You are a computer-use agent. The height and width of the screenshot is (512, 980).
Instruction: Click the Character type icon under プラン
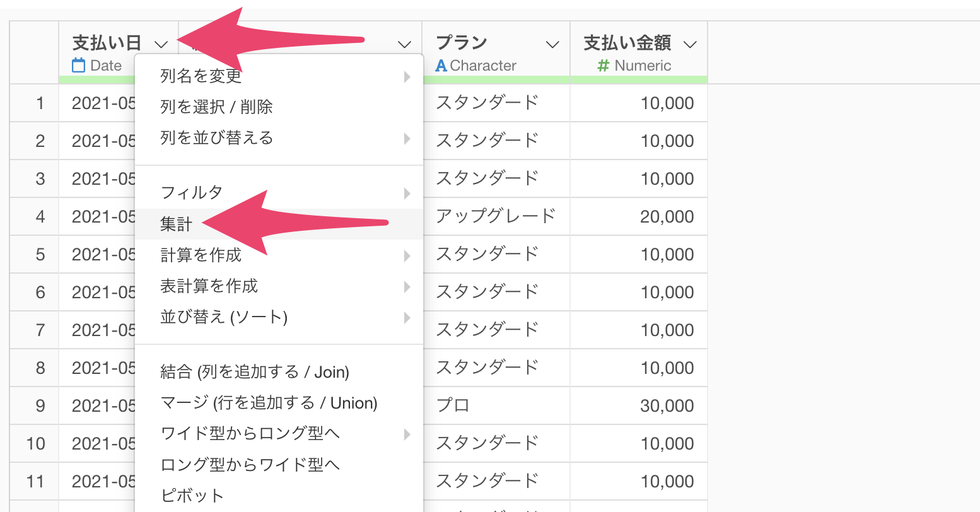[441, 66]
